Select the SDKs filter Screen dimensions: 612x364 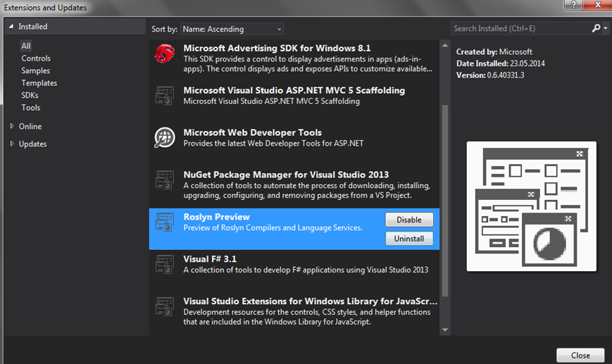coord(30,95)
